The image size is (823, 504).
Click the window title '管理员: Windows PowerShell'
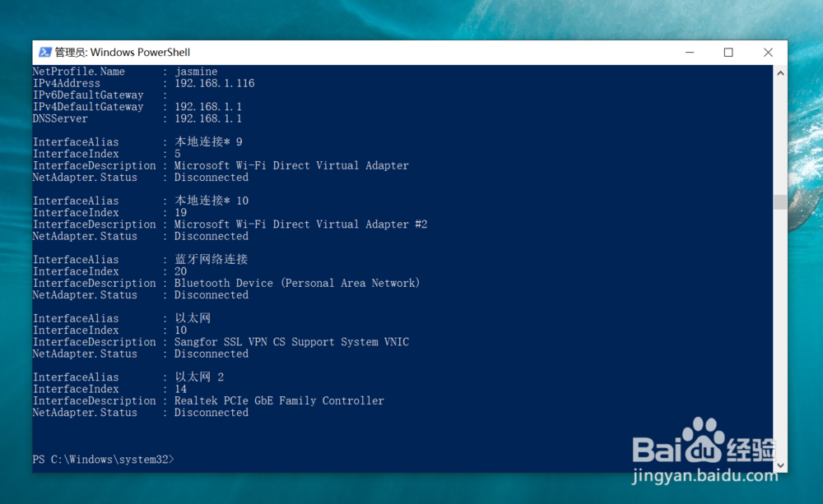coord(123,53)
